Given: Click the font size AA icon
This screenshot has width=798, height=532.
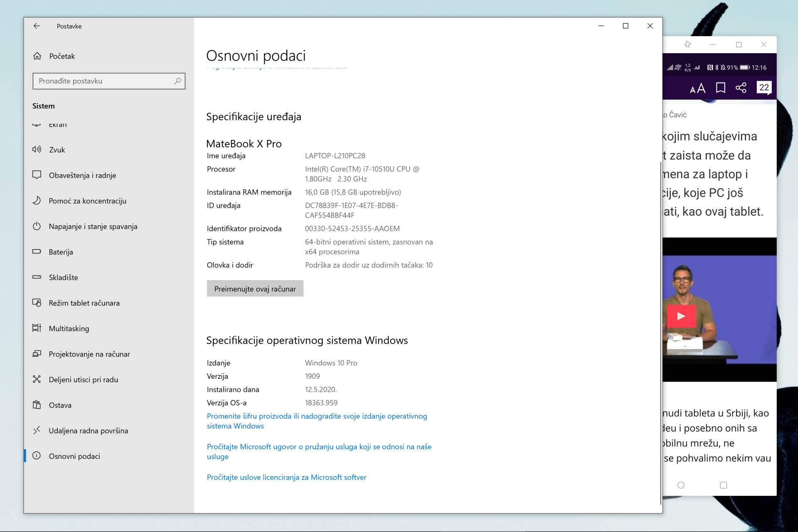Looking at the screenshot, I should 697,88.
